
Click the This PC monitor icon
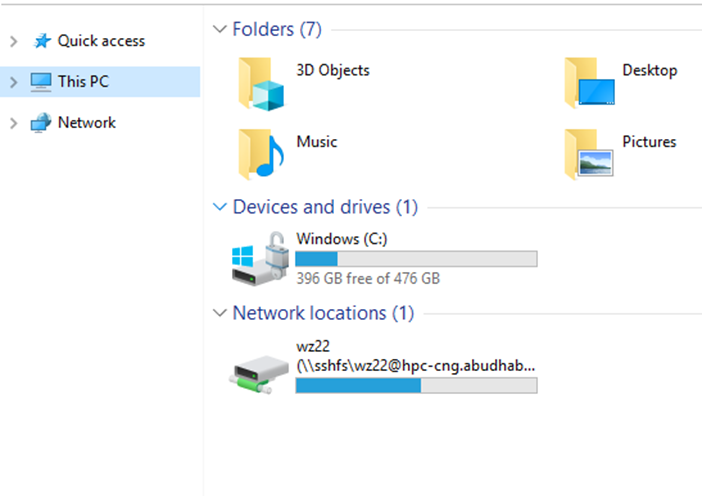[41, 82]
